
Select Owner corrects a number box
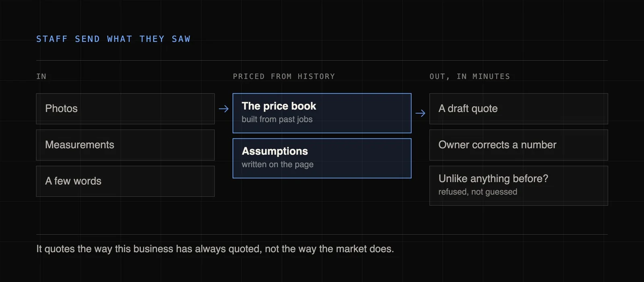pos(518,145)
